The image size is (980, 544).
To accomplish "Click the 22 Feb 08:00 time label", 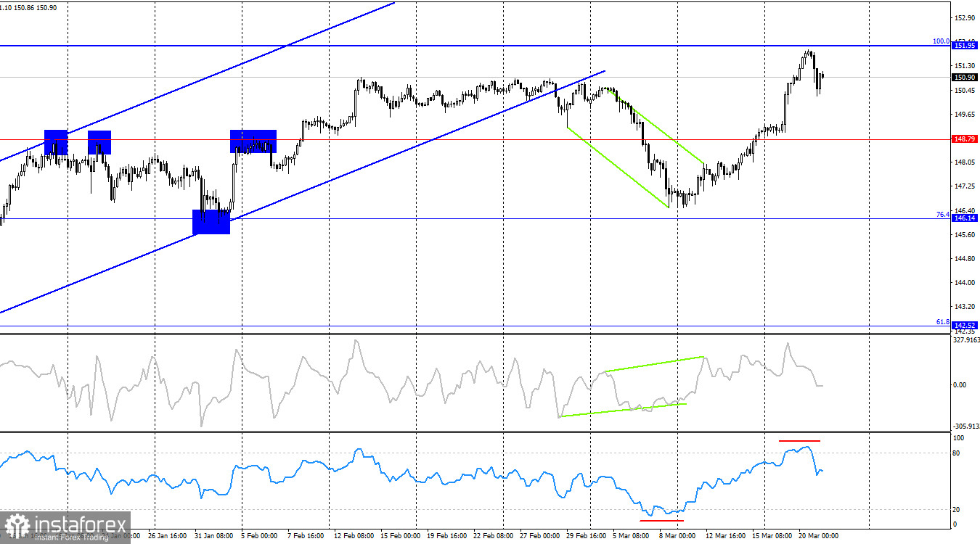I will 492,537.
